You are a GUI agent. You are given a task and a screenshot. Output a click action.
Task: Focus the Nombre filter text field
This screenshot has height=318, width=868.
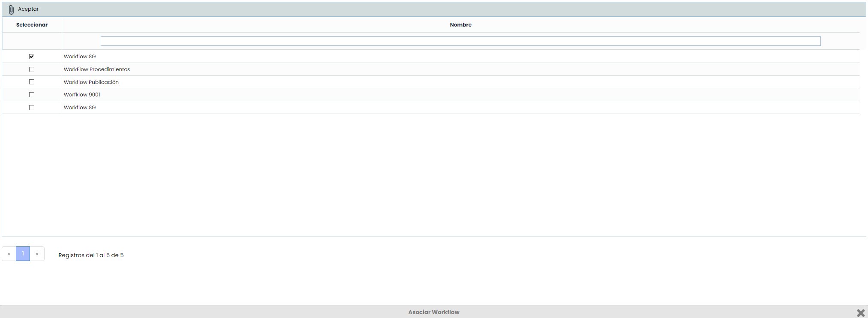click(x=460, y=41)
